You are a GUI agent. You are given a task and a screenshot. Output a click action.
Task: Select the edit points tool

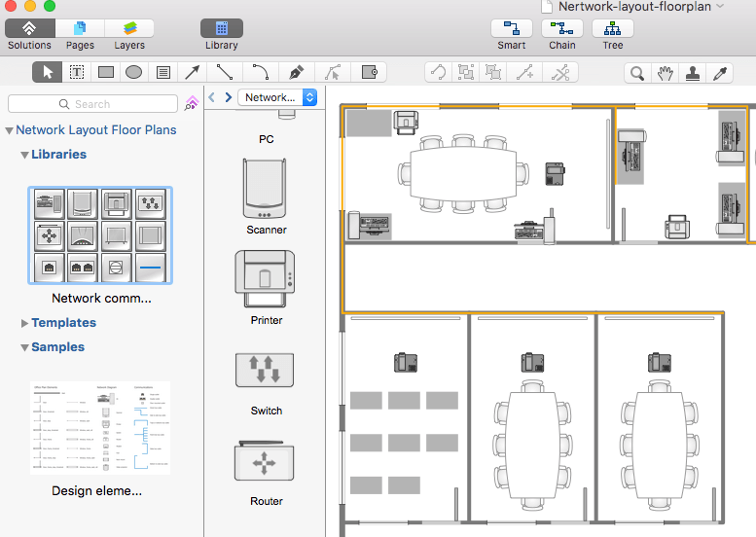click(333, 72)
